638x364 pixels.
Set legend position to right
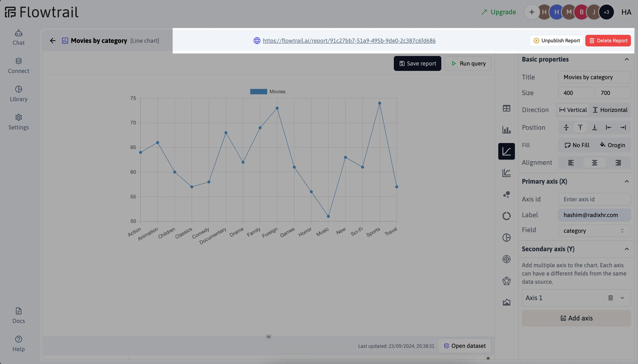pos(623,127)
